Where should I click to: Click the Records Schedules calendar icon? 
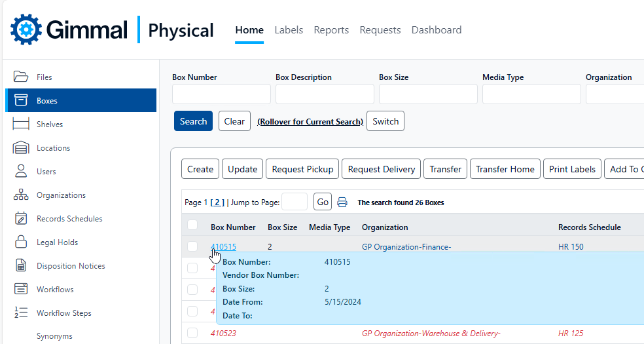click(x=20, y=218)
